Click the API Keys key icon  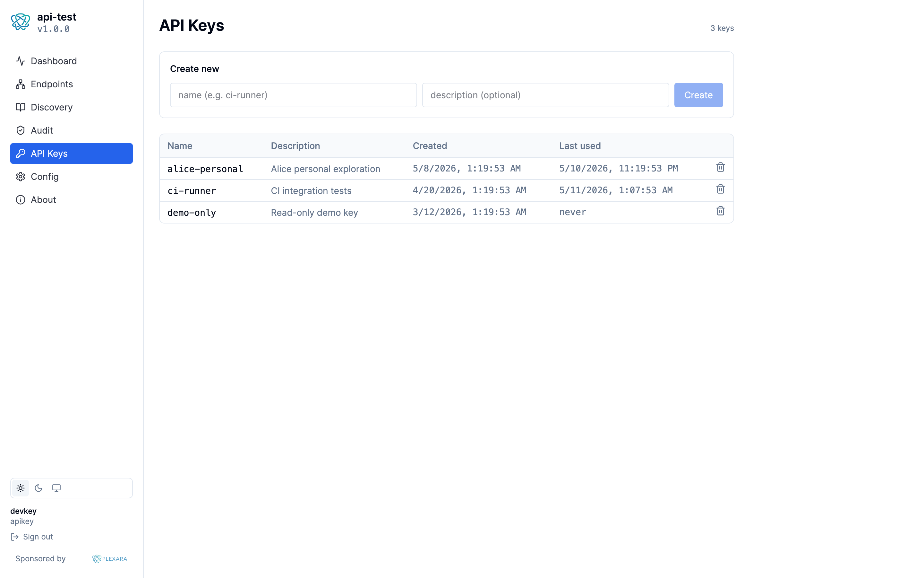[x=21, y=154]
